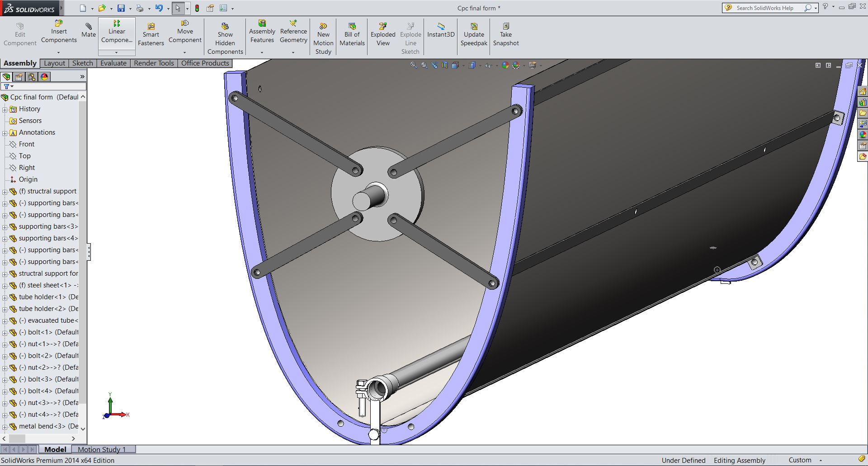Toggle Section View icon in viewport toolbar

coord(445,65)
